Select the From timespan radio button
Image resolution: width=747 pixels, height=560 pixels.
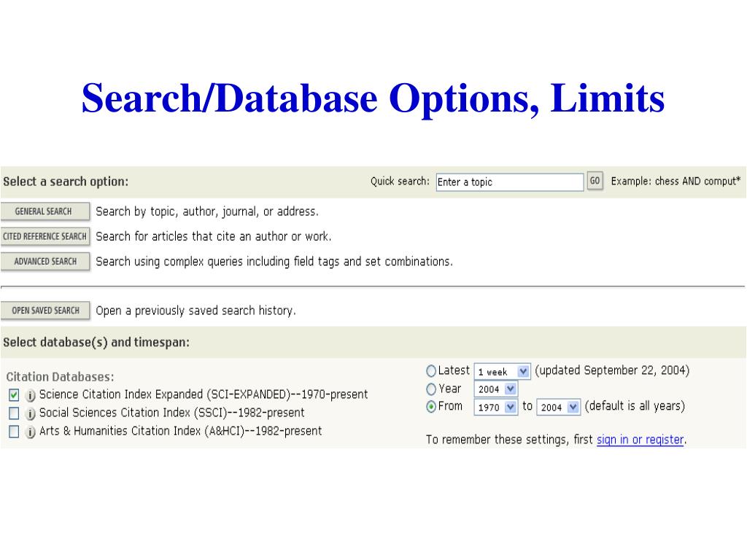click(430, 407)
